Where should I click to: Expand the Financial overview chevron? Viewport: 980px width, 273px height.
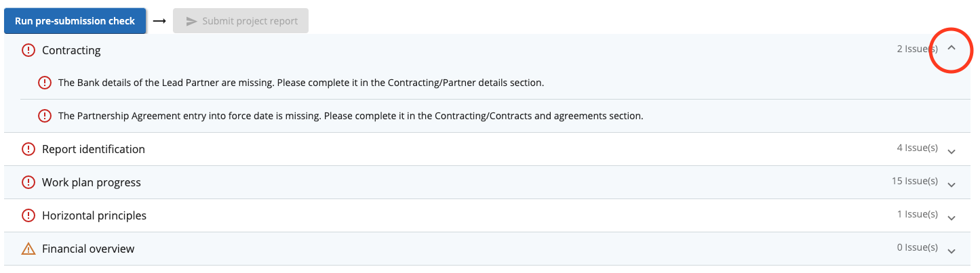tap(951, 250)
